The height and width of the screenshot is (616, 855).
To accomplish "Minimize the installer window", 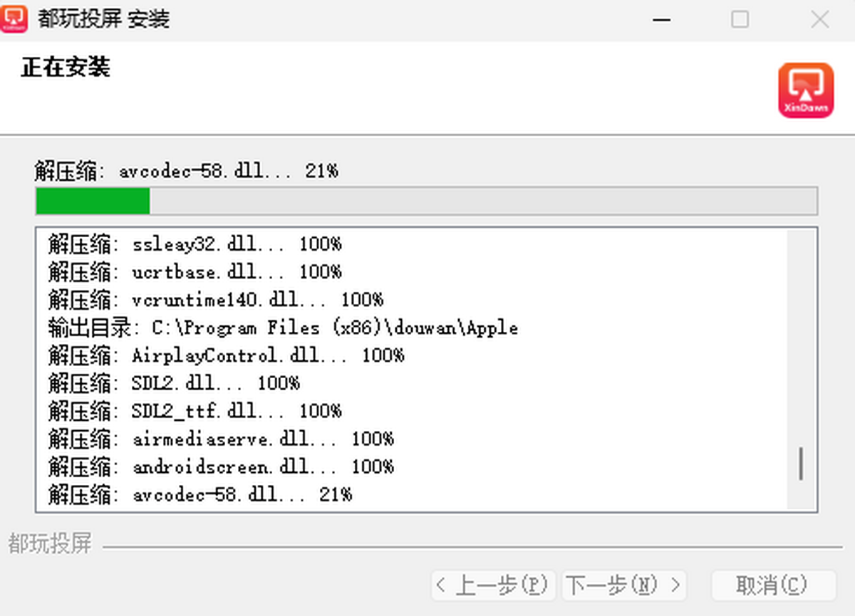I will [x=662, y=19].
